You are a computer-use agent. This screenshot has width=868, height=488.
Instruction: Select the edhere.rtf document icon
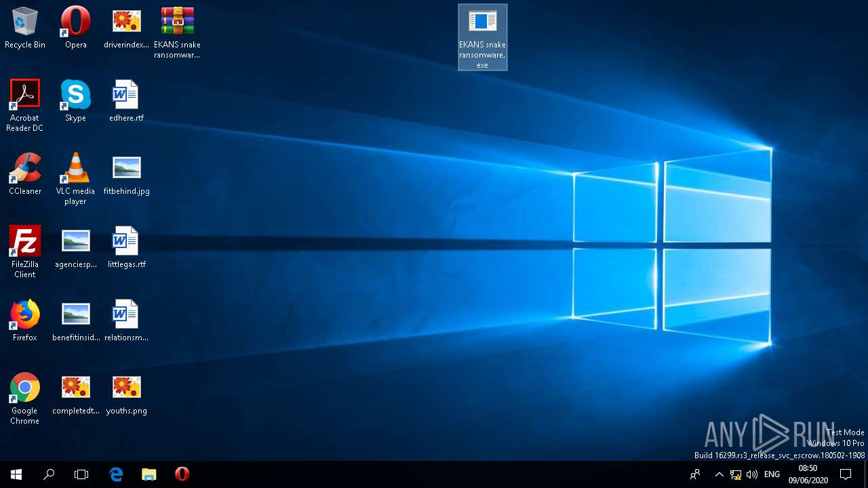pos(126,102)
